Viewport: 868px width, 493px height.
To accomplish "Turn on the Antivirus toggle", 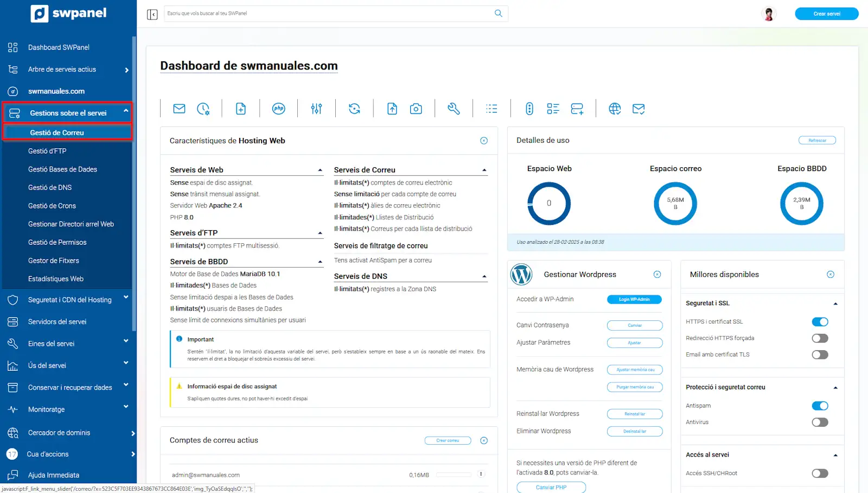I will coord(820,422).
